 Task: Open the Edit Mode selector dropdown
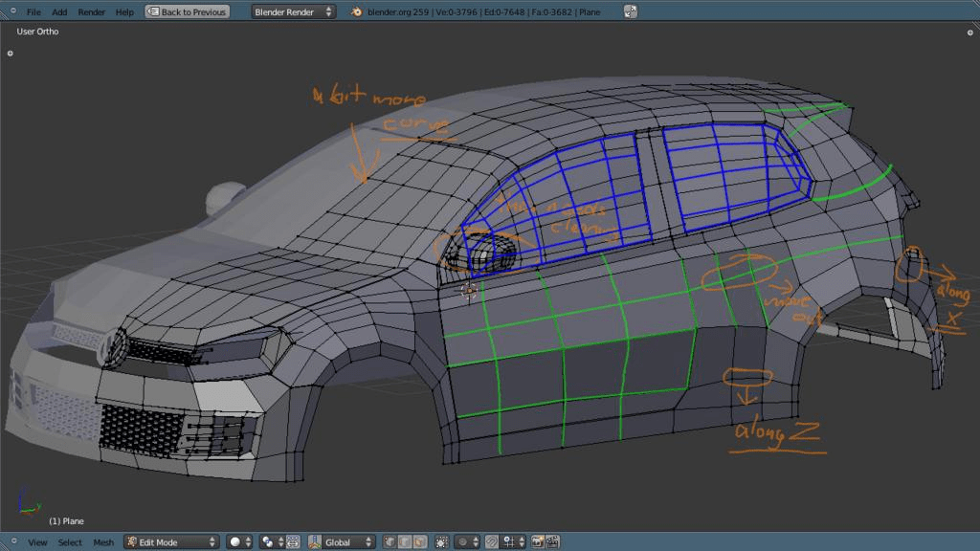[x=171, y=542]
